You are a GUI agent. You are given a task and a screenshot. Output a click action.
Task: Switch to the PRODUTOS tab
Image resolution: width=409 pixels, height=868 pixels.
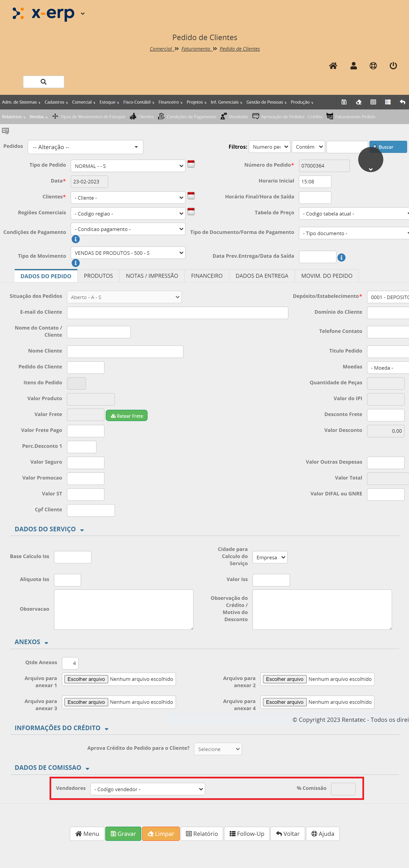[98, 276]
